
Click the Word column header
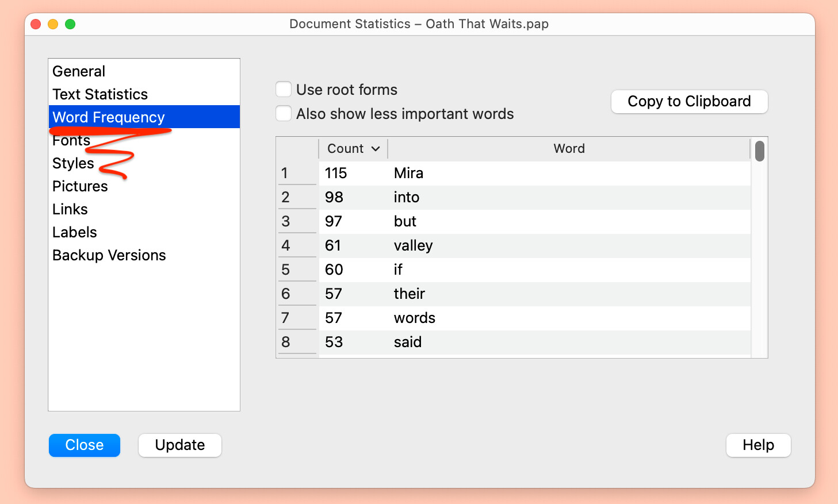point(568,149)
